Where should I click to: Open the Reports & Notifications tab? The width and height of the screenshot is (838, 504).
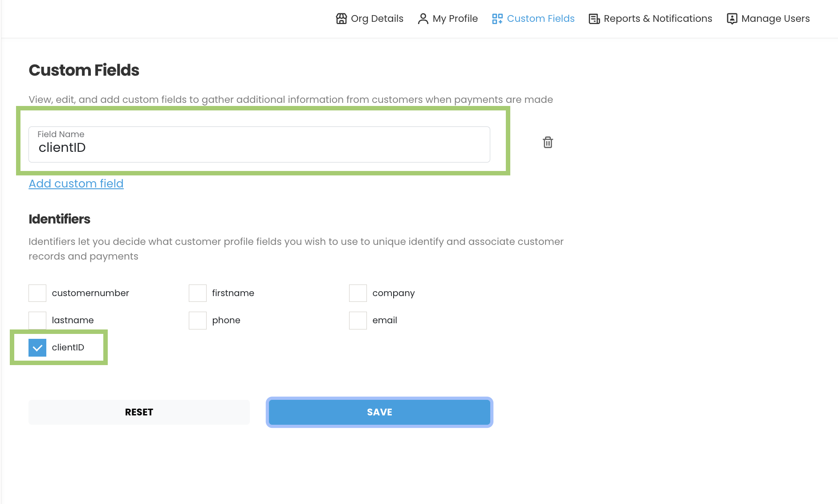pos(657,19)
